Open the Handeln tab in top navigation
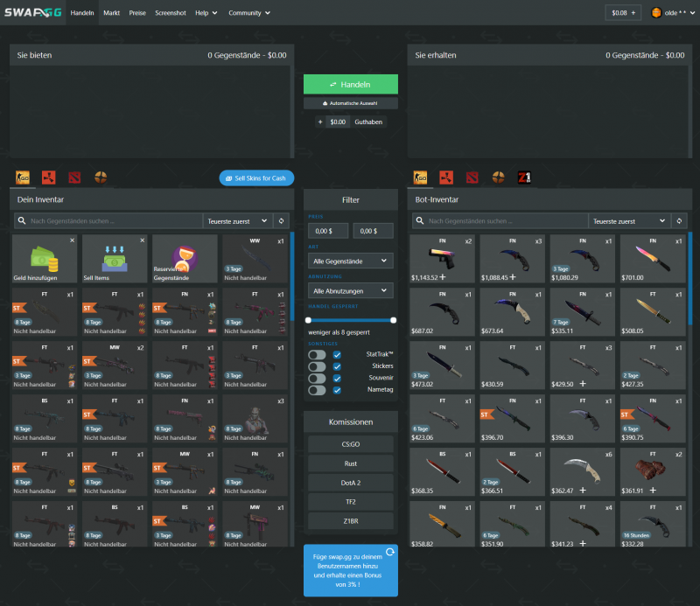This screenshot has height=606, width=700. click(82, 13)
